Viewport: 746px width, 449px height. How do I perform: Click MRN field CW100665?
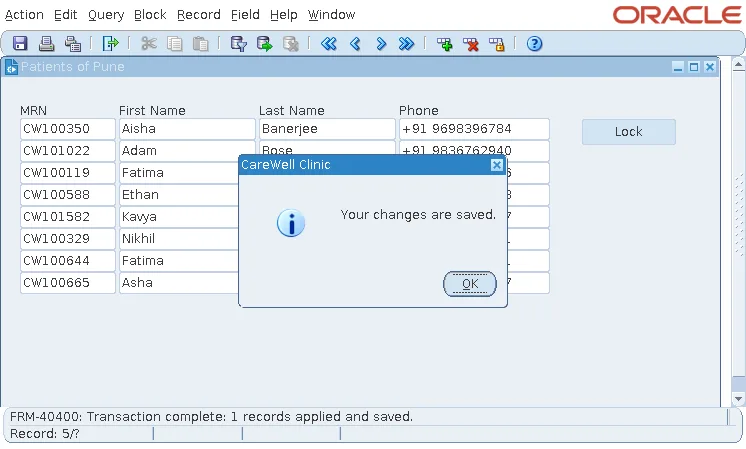click(68, 283)
